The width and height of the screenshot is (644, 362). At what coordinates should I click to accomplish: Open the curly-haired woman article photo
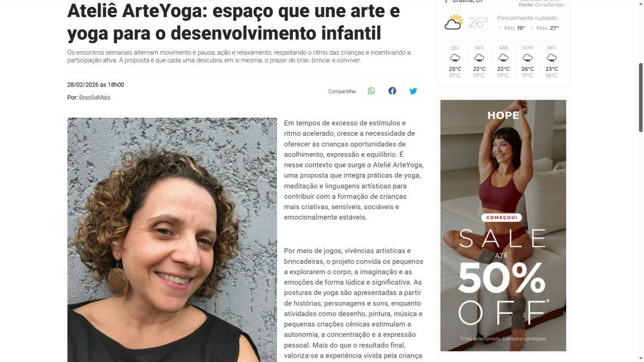(172, 240)
